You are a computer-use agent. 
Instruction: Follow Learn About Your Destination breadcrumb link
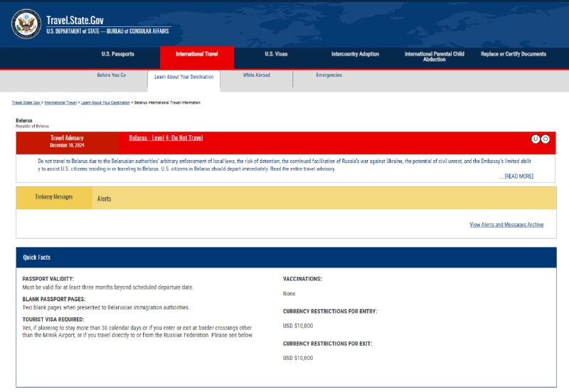(105, 102)
